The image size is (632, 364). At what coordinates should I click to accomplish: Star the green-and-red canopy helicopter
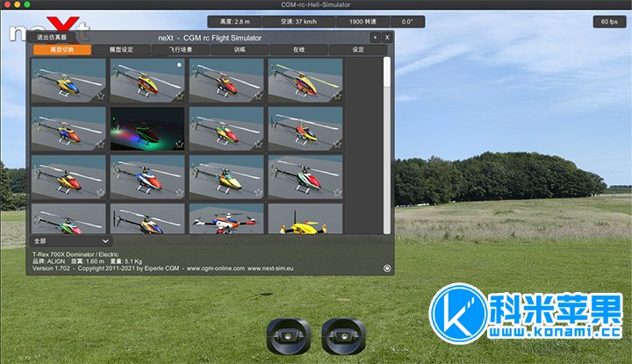click(258, 144)
